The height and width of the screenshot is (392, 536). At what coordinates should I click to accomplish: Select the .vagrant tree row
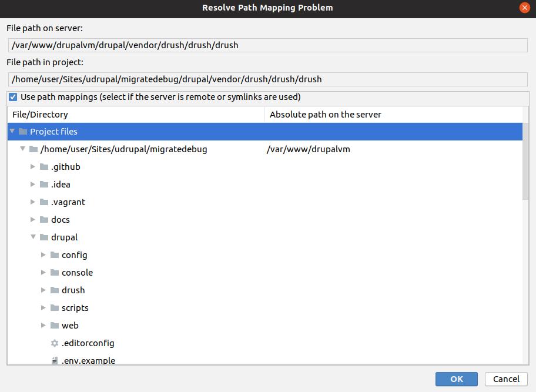(x=265, y=202)
